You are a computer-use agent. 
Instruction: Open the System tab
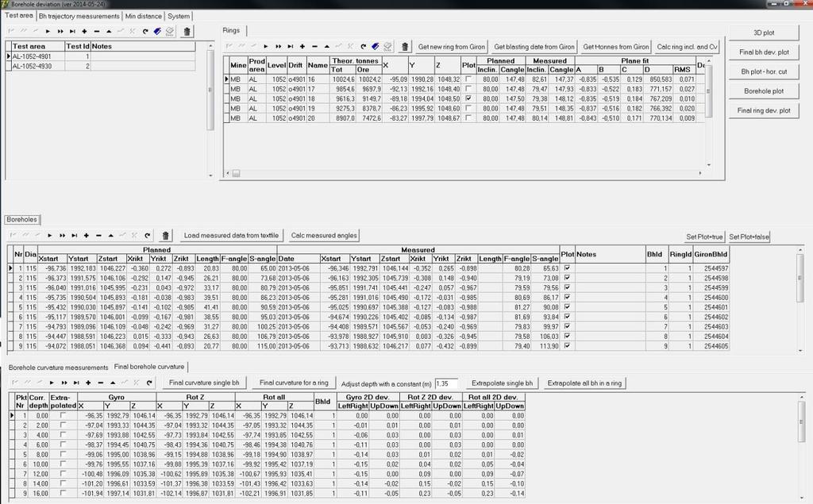click(179, 16)
